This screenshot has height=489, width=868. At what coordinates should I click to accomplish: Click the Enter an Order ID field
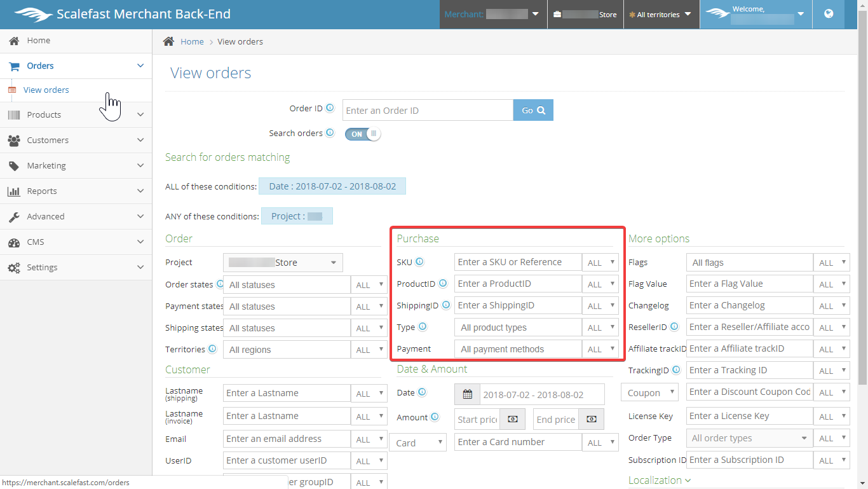pos(428,110)
